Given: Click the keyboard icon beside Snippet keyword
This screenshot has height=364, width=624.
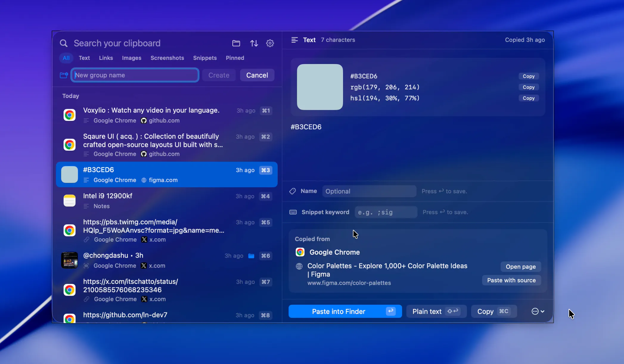Looking at the screenshot, I should coord(293,212).
